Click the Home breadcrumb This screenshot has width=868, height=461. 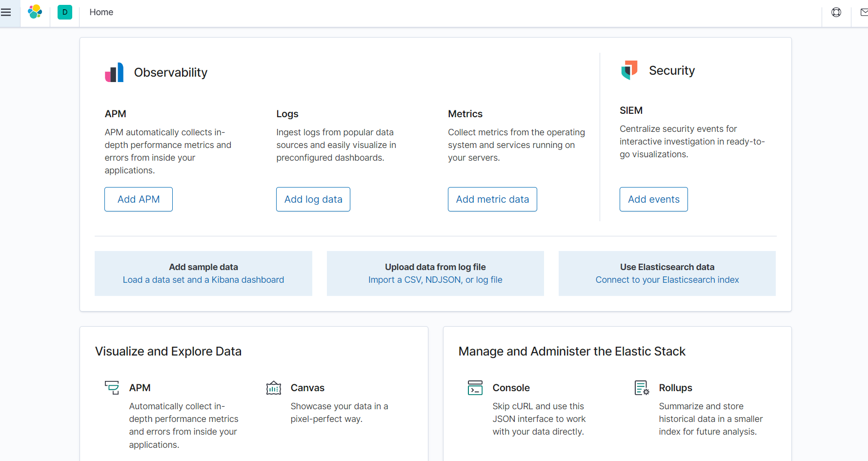[x=101, y=12]
